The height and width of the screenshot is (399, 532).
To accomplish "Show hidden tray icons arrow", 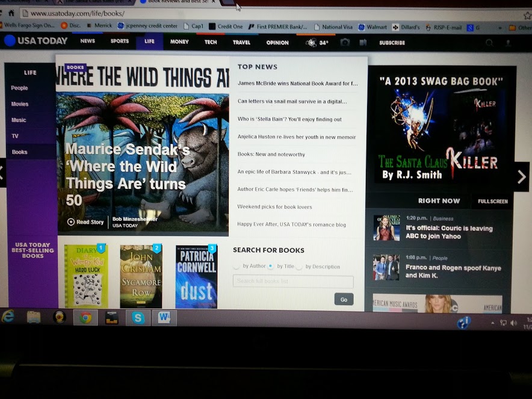I will (493, 323).
